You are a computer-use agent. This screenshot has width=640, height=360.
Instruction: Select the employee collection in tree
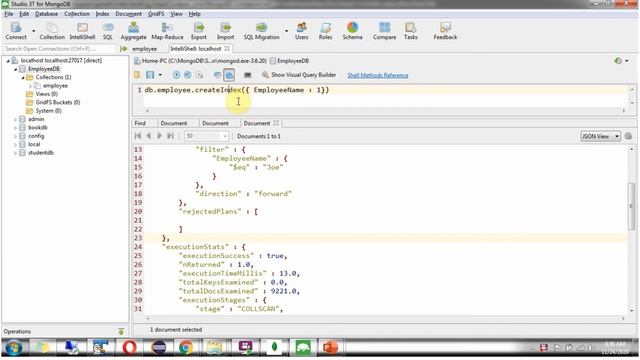click(55, 86)
